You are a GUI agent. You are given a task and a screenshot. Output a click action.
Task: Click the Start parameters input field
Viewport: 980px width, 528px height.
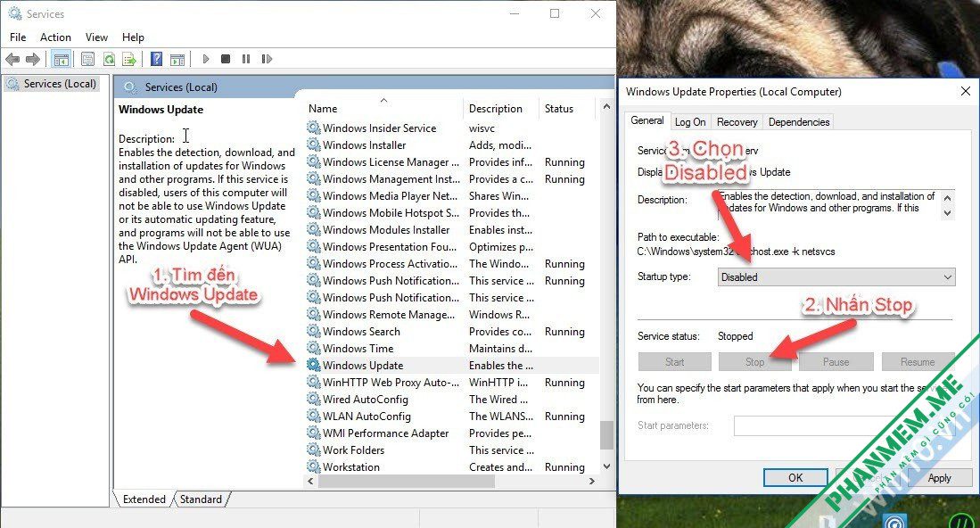(x=843, y=425)
